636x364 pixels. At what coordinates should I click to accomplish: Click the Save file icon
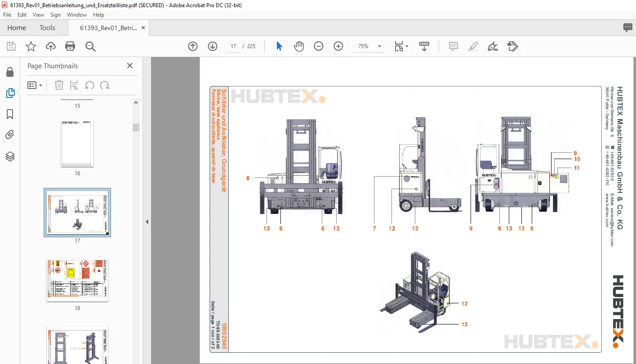point(11,46)
